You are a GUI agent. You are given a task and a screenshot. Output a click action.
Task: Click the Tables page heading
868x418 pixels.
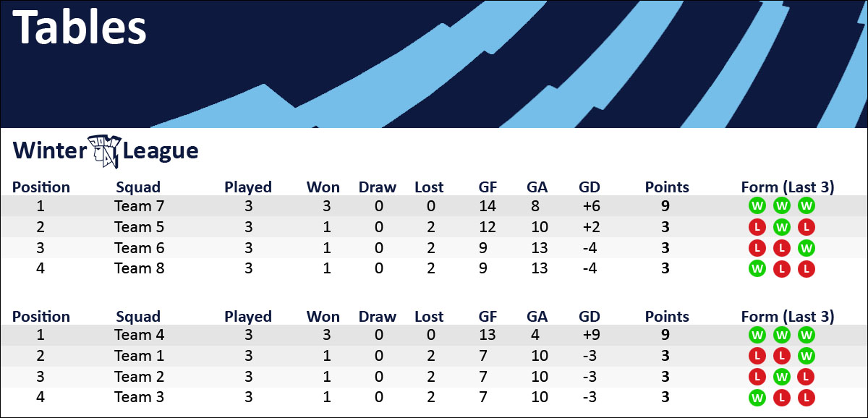coord(80,29)
